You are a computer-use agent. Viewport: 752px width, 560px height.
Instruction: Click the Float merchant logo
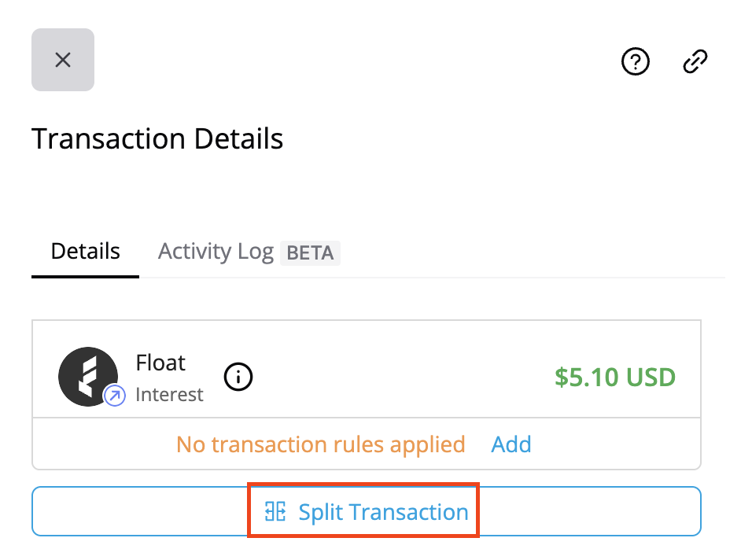88,376
